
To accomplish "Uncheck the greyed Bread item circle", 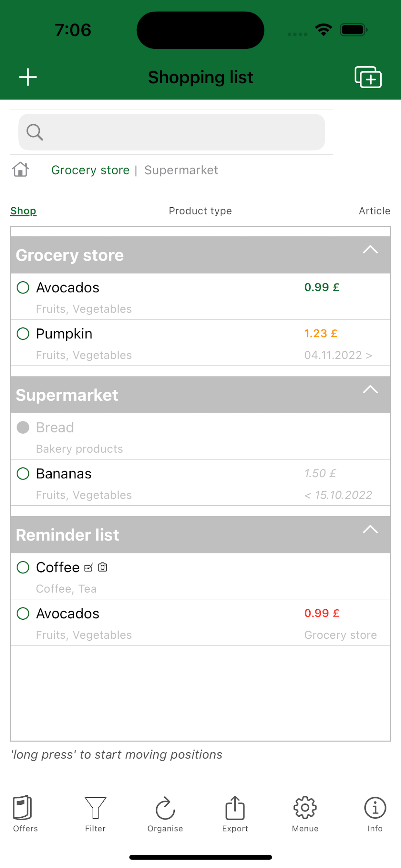I will pyautogui.click(x=23, y=427).
